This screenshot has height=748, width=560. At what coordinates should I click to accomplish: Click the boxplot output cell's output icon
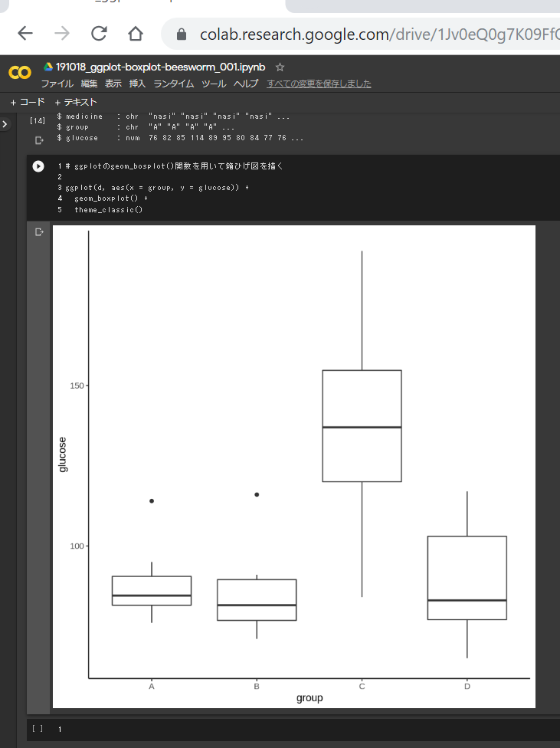coord(39,232)
